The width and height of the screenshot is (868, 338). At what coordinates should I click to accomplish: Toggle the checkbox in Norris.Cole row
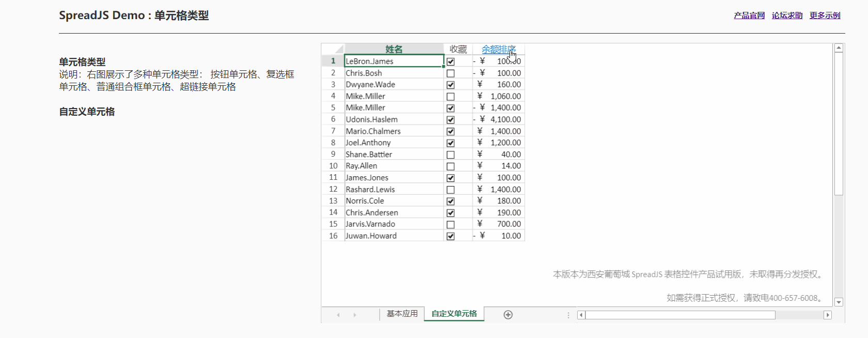[451, 201]
